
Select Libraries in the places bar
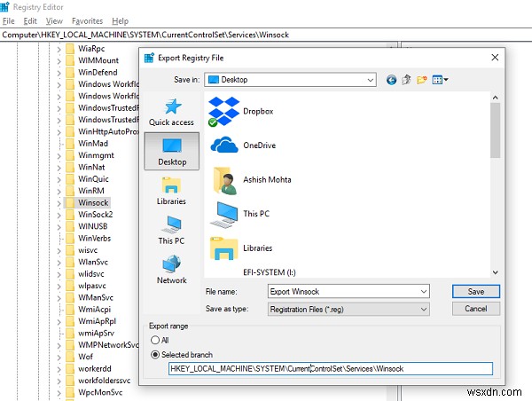[x=172, y=191]
